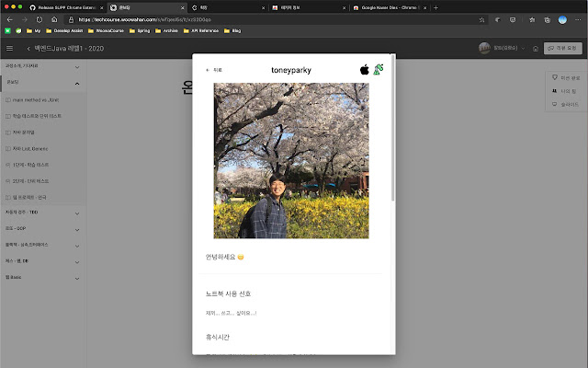Collapse the 온보딩 sidebar section
The height and width of the screenshot is (368, 588).
click(77, 84)
